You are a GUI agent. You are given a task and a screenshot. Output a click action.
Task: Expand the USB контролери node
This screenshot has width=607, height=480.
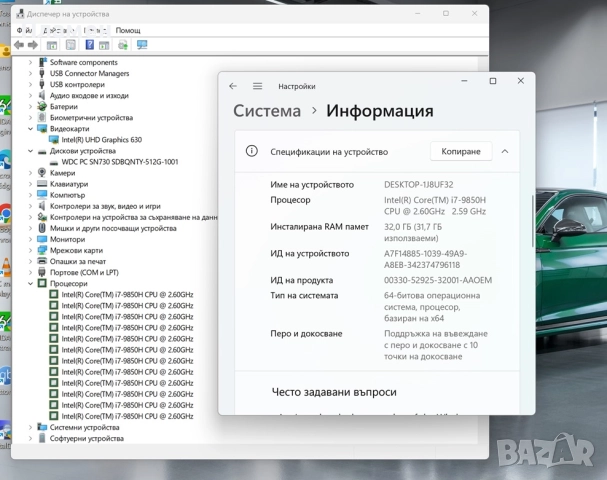[x=30, y=84]
